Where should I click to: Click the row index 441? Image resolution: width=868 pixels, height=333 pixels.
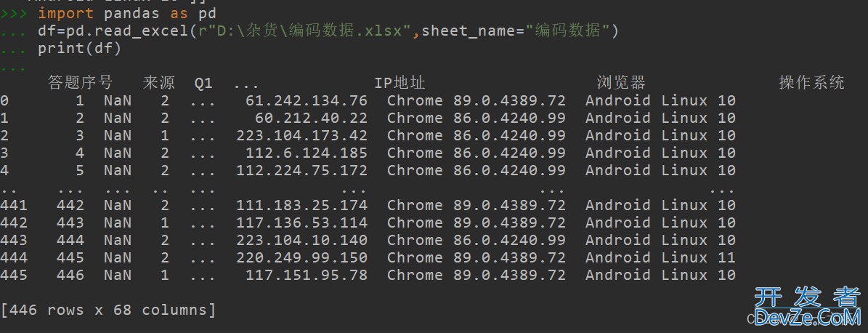pyautogui.click(x=14, y=206)
